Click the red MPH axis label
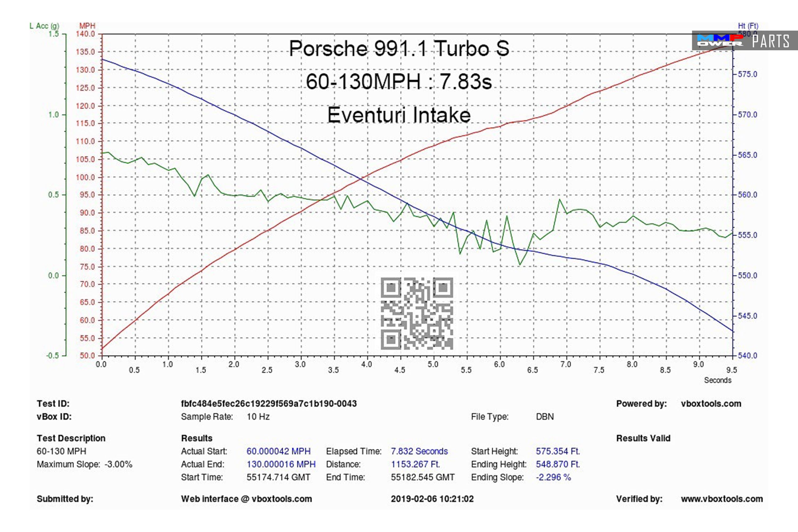The height and width of the screenshot is (532, 798). pyautogui.click(x=87, y=26)
